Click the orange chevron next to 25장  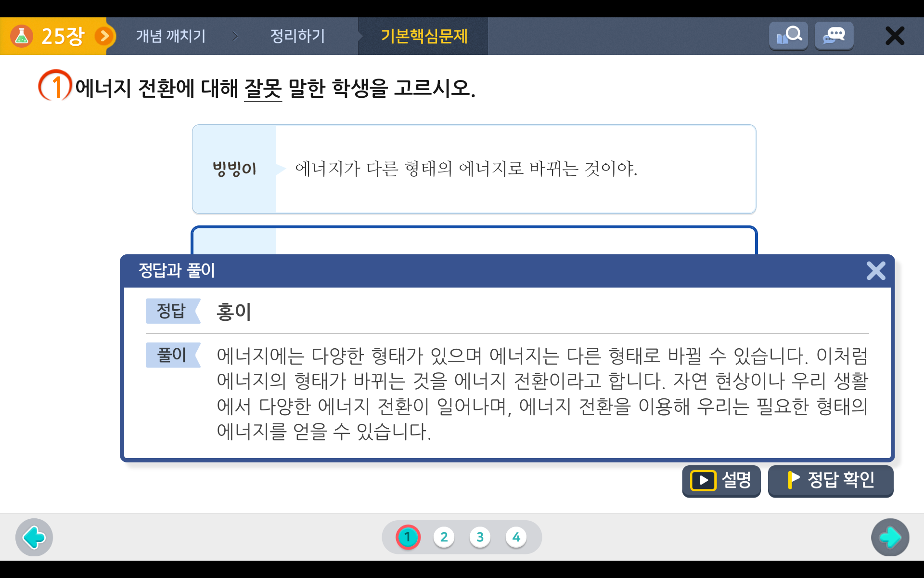[x=104, y=36]
